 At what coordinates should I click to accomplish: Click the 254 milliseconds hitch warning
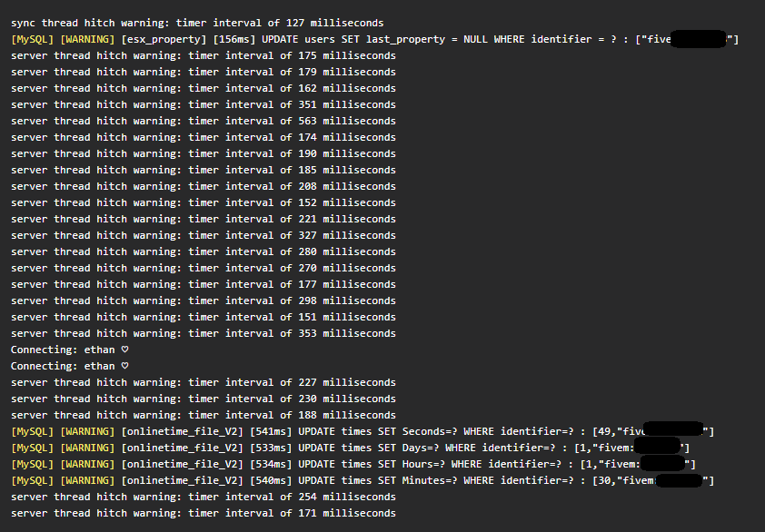click(203, 497)
